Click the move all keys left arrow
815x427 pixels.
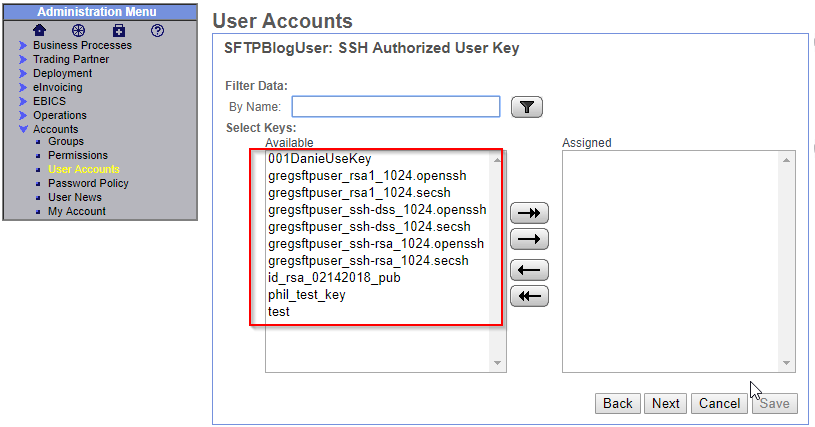(x=529, y=296)
